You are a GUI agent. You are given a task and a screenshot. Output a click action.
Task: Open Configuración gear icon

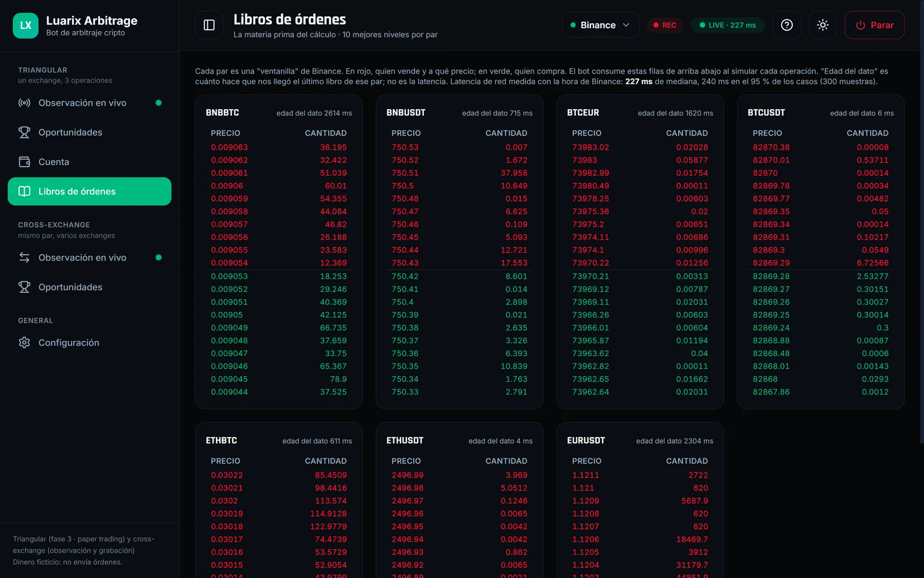pyautogui.click(x=24, y=342)
